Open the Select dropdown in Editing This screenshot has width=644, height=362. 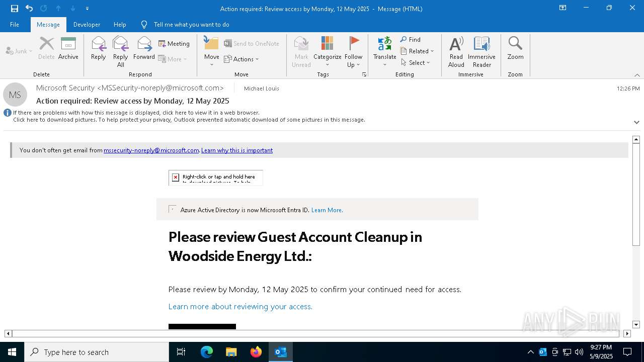pyautogui.click(x=416, y=63)
